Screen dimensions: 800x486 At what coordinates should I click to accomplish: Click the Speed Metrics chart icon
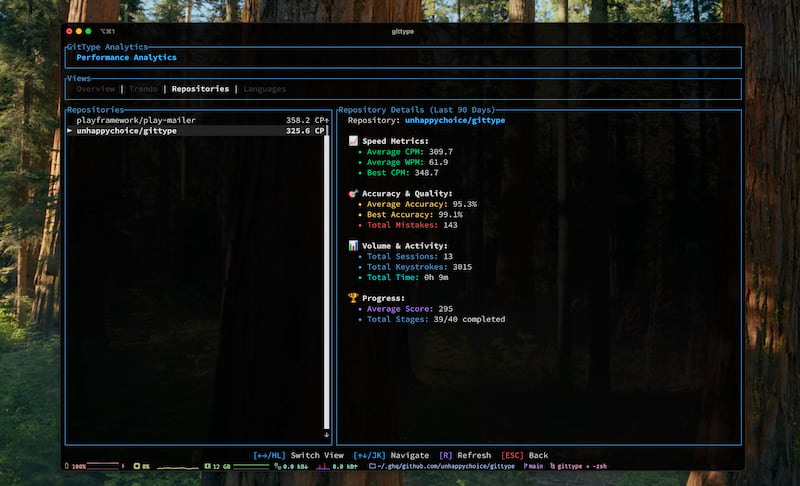click(x=352, y=141)
